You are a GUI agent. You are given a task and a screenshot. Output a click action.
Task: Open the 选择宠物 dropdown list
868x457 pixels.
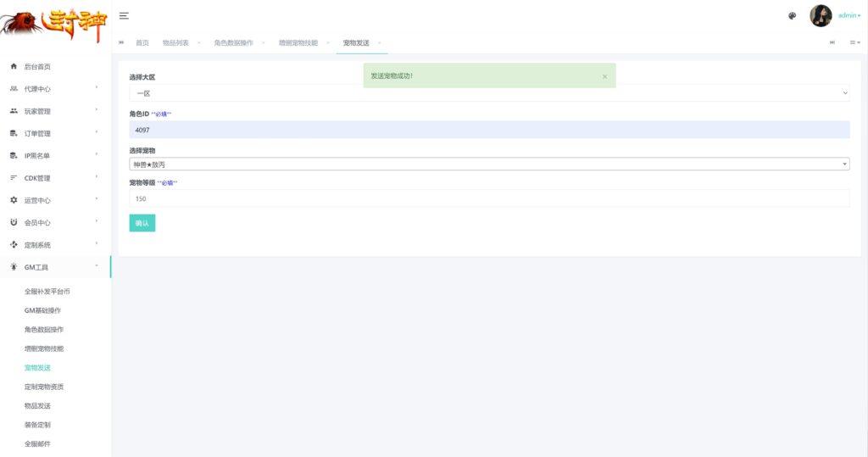click(x=489, y=164)
